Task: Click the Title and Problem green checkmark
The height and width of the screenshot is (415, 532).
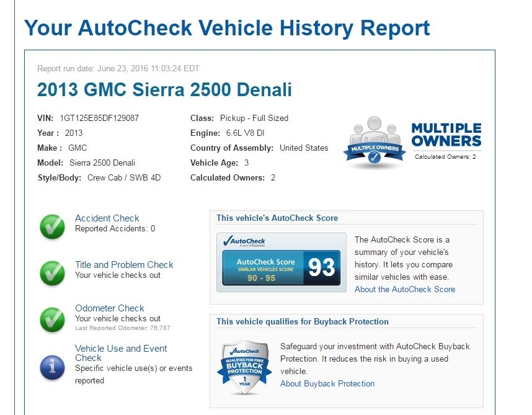Action: (52, 273)
